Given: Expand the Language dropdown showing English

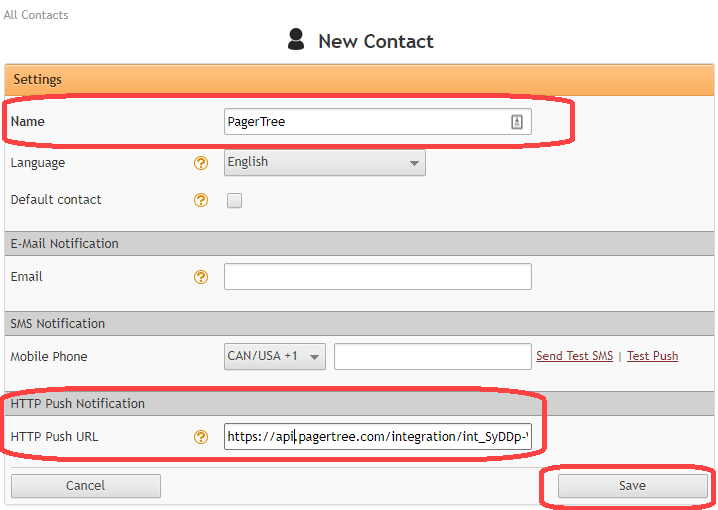Looking at the screenshot, I should (x=325, y=162).
